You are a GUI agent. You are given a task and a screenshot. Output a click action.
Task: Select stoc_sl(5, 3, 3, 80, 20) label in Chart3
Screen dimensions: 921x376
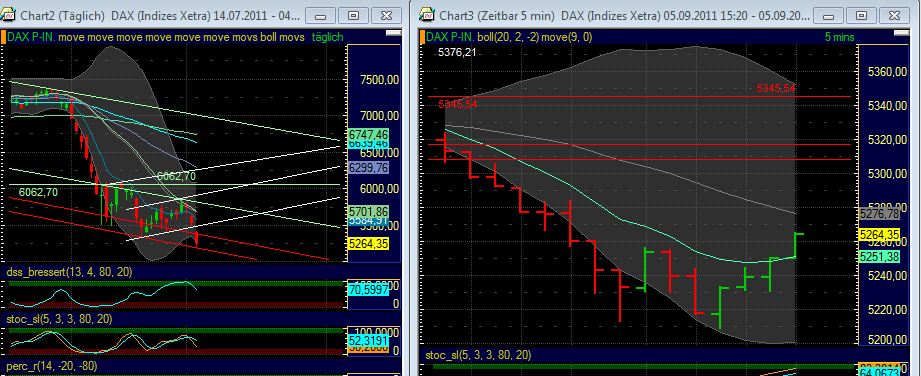[478, 355]
